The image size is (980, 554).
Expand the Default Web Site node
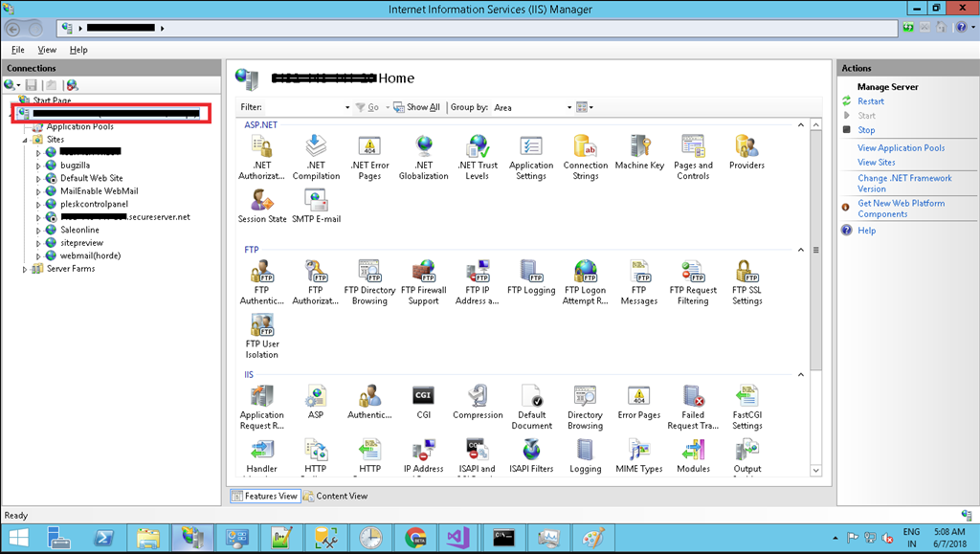[x=38, y=179]
